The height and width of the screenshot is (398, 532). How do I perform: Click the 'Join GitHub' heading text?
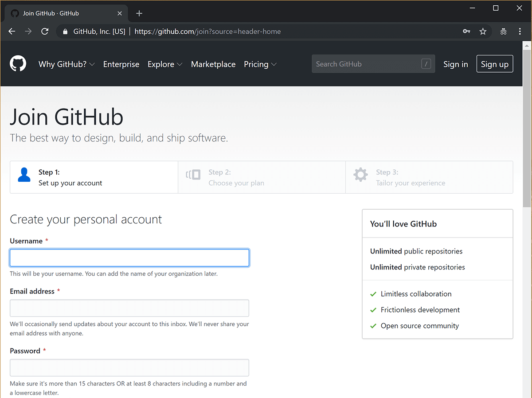coord(66,117)
